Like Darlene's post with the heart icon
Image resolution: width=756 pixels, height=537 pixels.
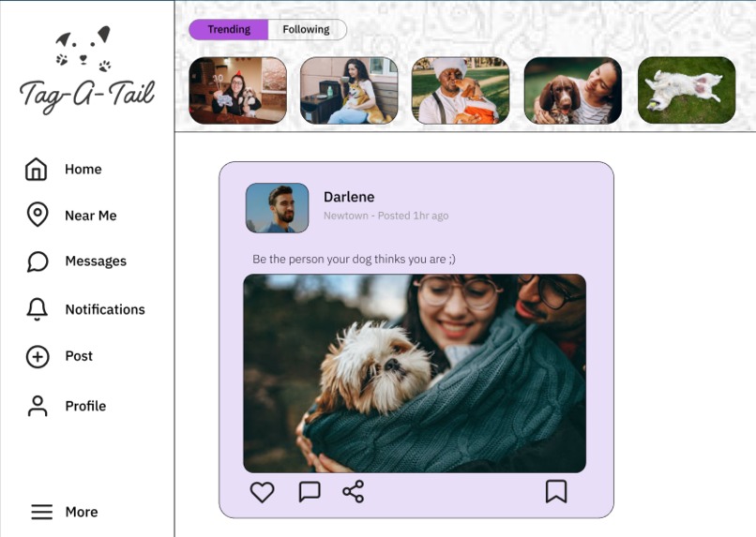tap(262, 492)
